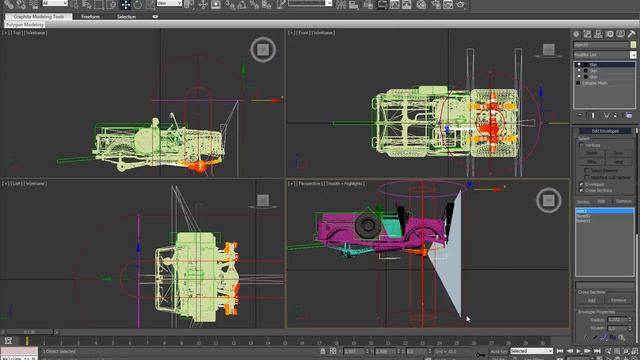Activate the Select Object tool

[74, 5]
